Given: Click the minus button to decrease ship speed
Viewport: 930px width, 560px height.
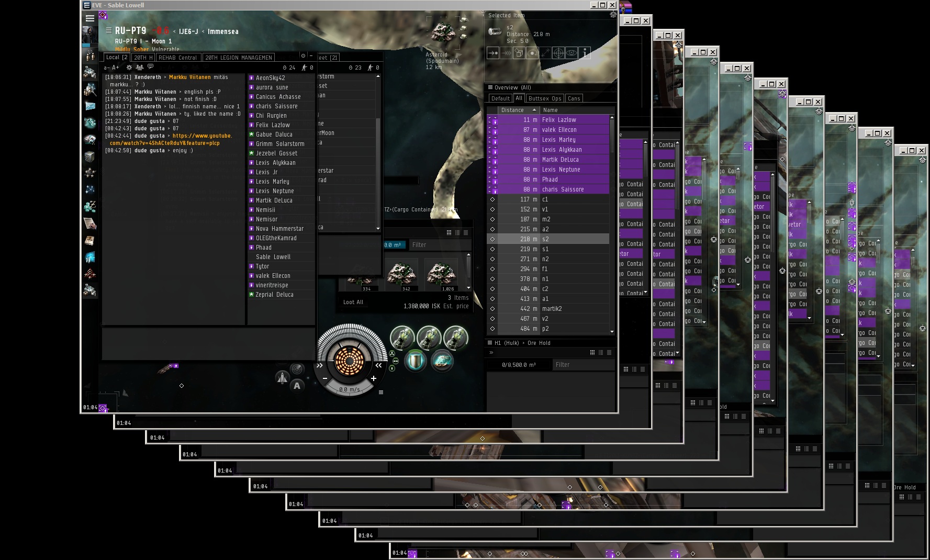Looking at the screenshot, I should (325, 378).
